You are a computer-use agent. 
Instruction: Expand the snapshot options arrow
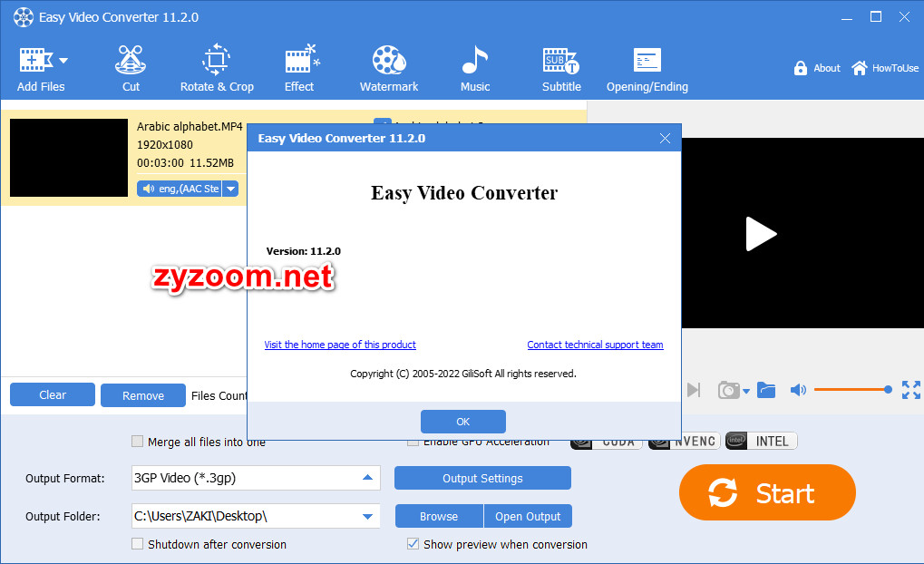[746, 392]
